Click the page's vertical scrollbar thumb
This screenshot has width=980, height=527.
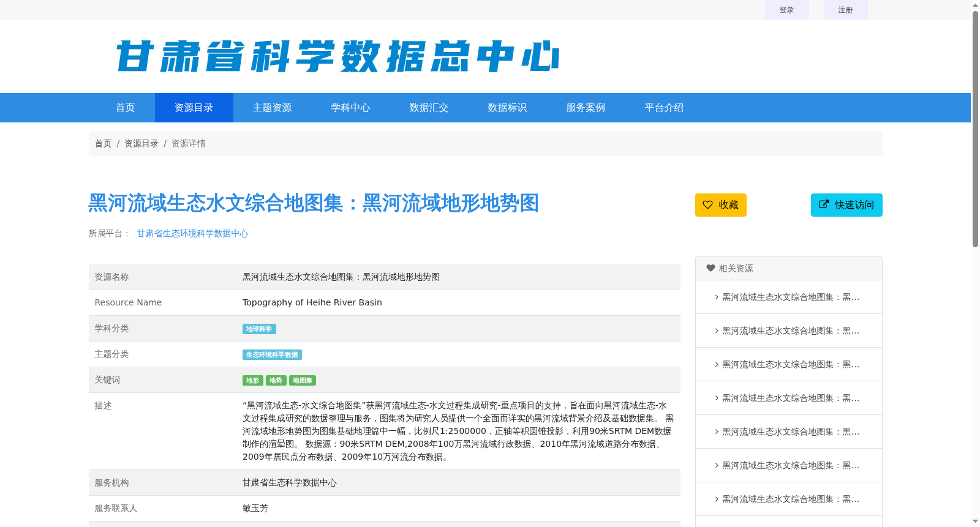pos(975,129)
